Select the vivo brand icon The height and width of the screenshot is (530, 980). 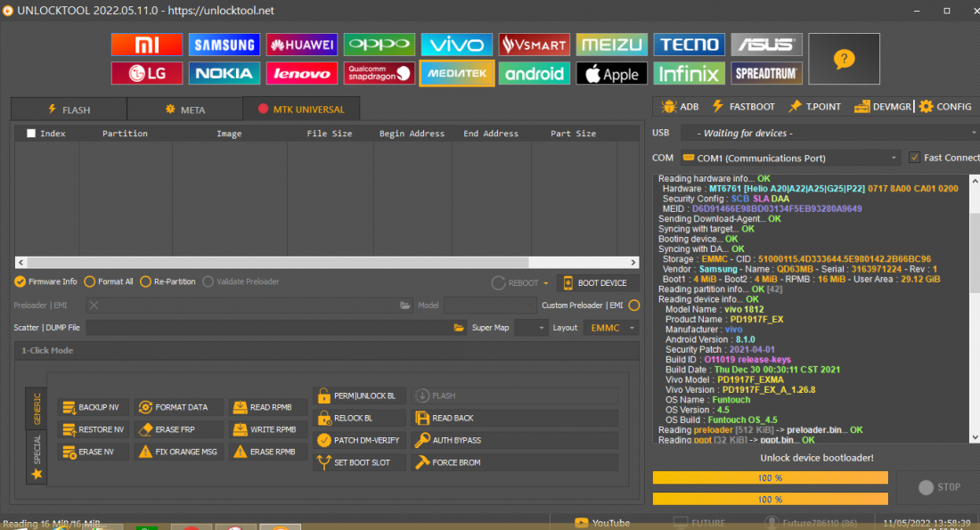(457, 45)
